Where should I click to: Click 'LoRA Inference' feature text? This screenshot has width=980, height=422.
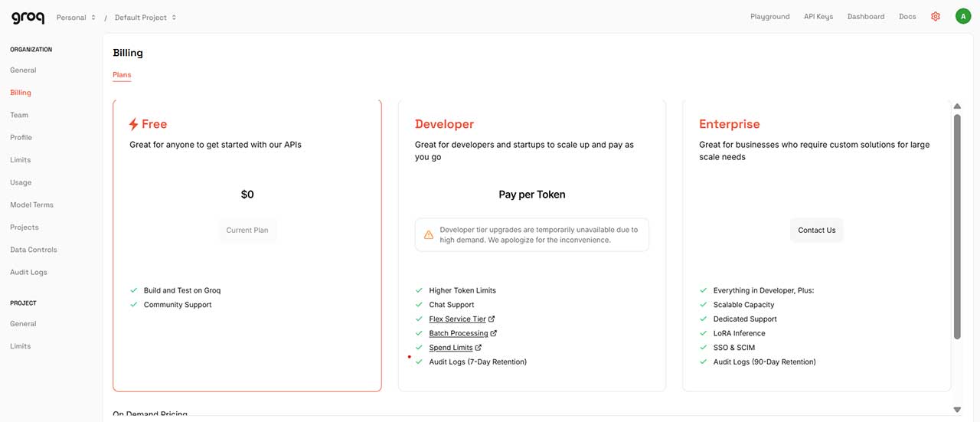(x=739, y=333)
